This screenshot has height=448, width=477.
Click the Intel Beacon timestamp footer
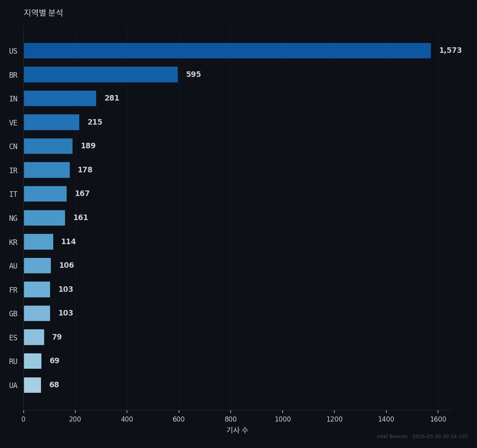422,437
